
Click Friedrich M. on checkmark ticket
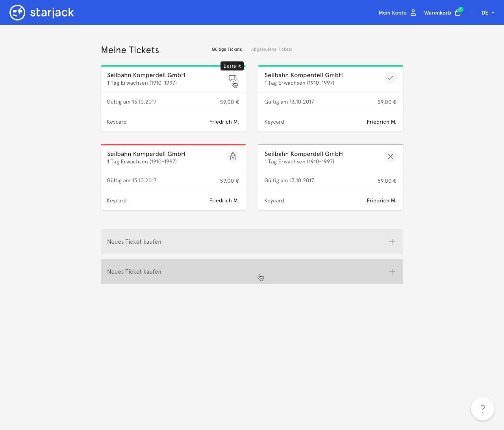point(382,122)
